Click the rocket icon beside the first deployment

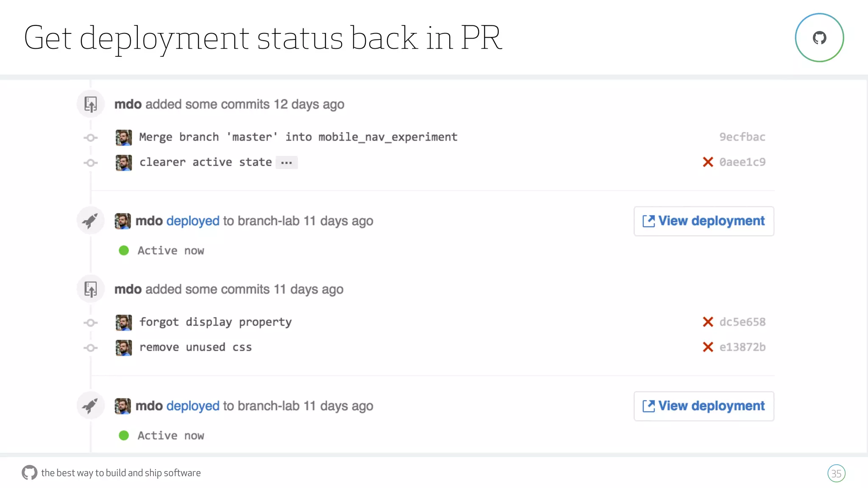[90, 221]
